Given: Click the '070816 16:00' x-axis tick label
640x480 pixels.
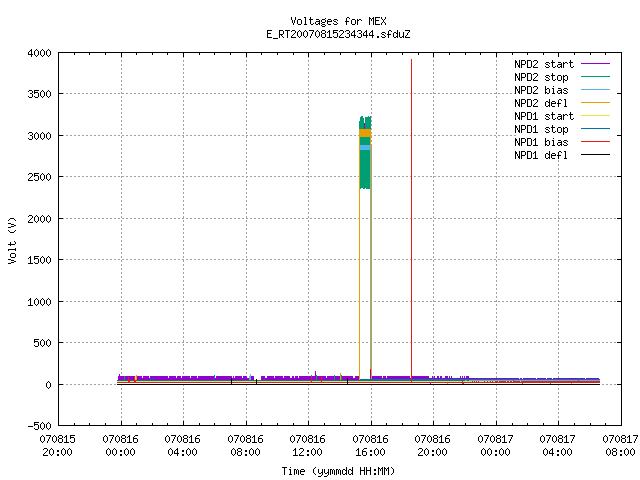Looking at the screenshot, I should (370, 446).
